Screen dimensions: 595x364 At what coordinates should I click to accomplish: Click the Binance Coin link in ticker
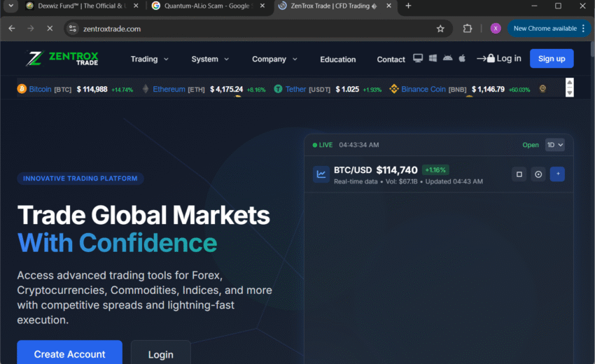(x=423, y=89)
